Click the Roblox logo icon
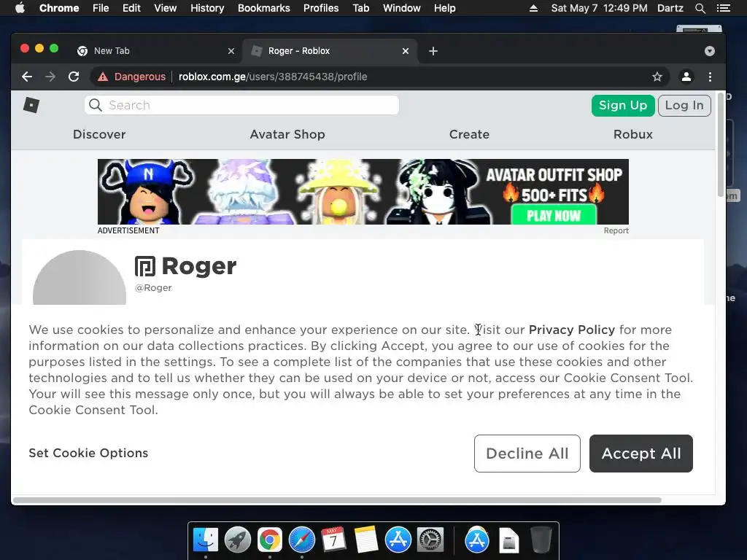Screen dimensions: 747x560 point(31,105)
